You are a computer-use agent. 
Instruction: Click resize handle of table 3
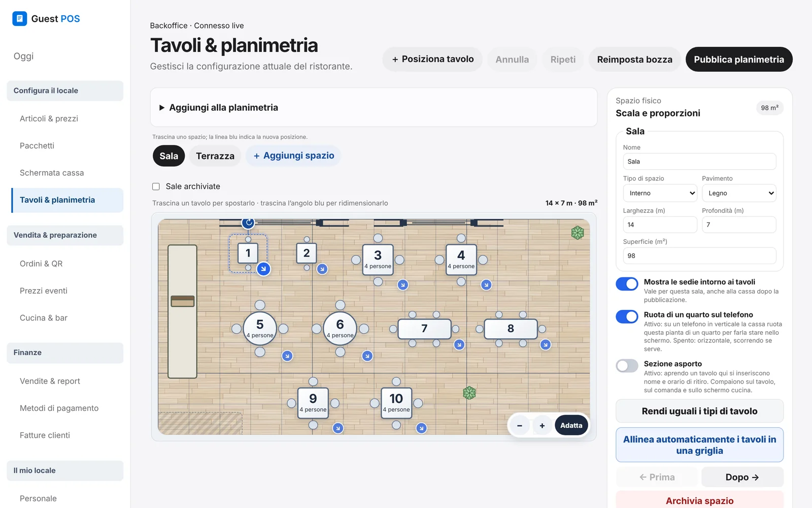tap(403, 285)
